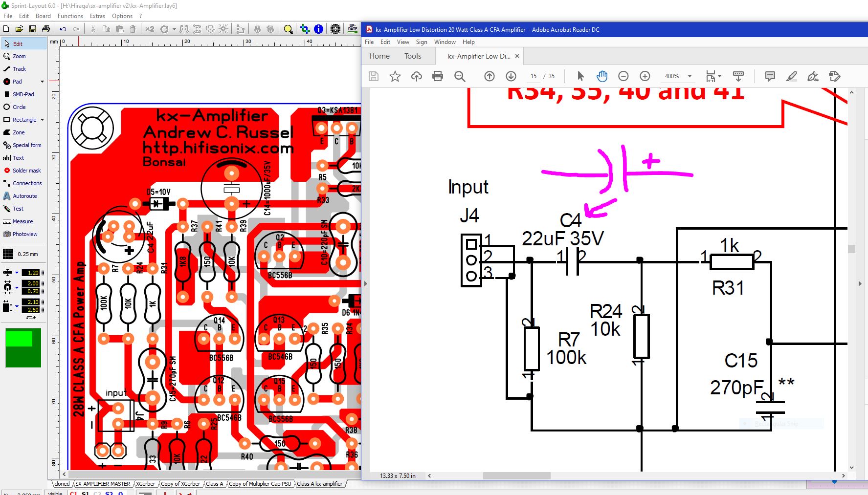Save the layout with the floppy icon

33,29
